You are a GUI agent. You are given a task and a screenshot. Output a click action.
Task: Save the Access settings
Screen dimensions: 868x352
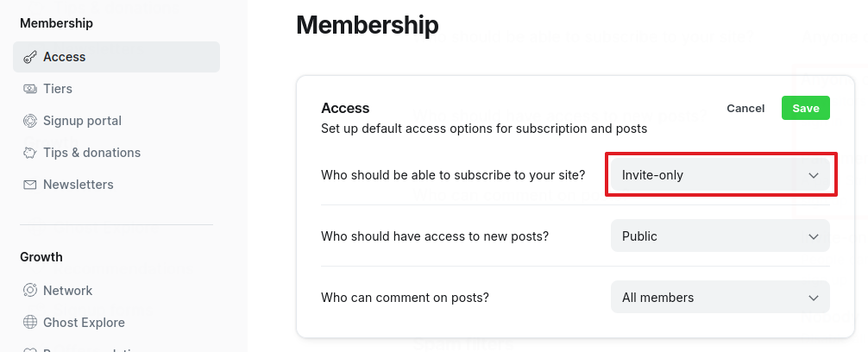point(805,108)
